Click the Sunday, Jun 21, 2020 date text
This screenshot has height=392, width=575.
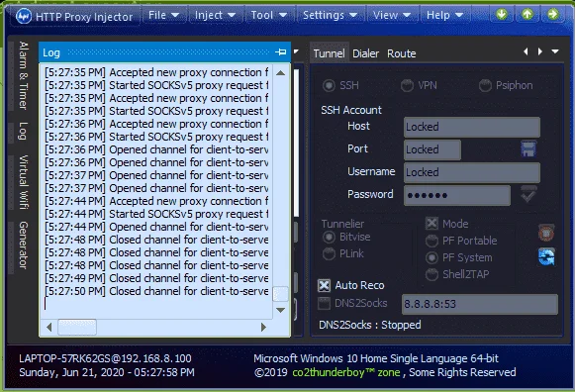coord(107,372)
